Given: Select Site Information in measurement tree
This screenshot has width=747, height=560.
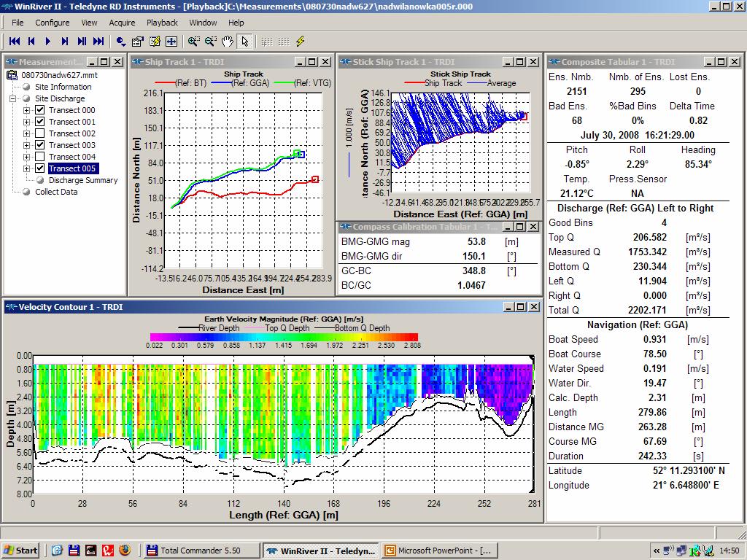Looking at the screenshot, I should click(63, 87).
